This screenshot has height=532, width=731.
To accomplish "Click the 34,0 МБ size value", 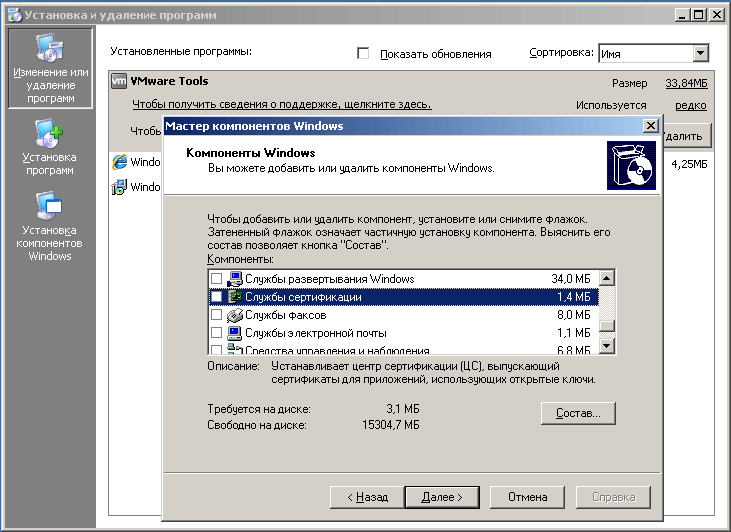I will point(571,279).
